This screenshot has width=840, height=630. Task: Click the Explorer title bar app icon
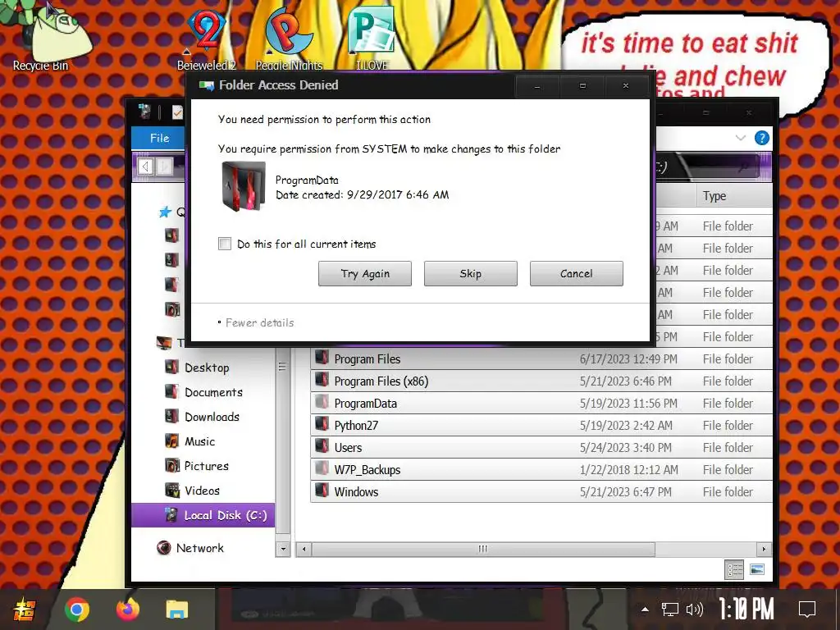coord(144,112)
